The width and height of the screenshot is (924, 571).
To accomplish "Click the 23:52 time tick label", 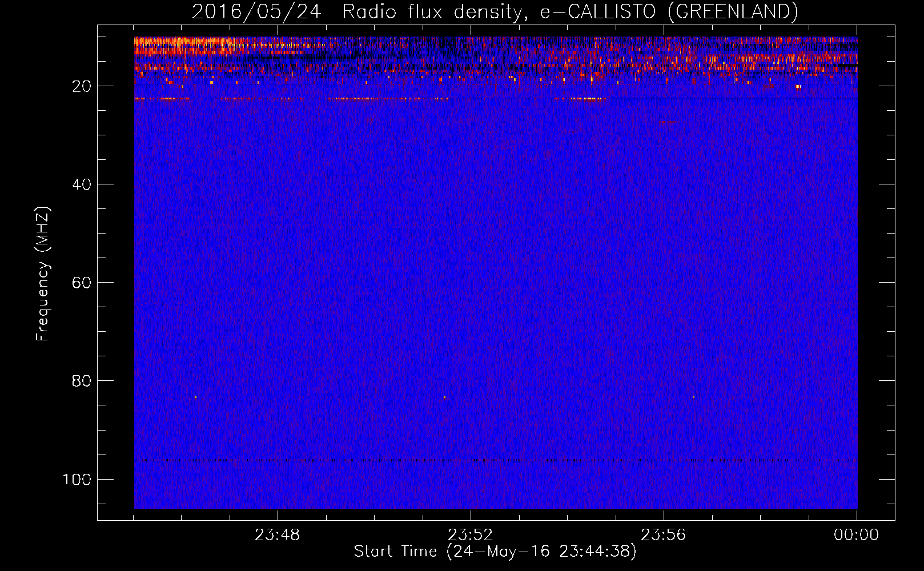I will (471, 535).
